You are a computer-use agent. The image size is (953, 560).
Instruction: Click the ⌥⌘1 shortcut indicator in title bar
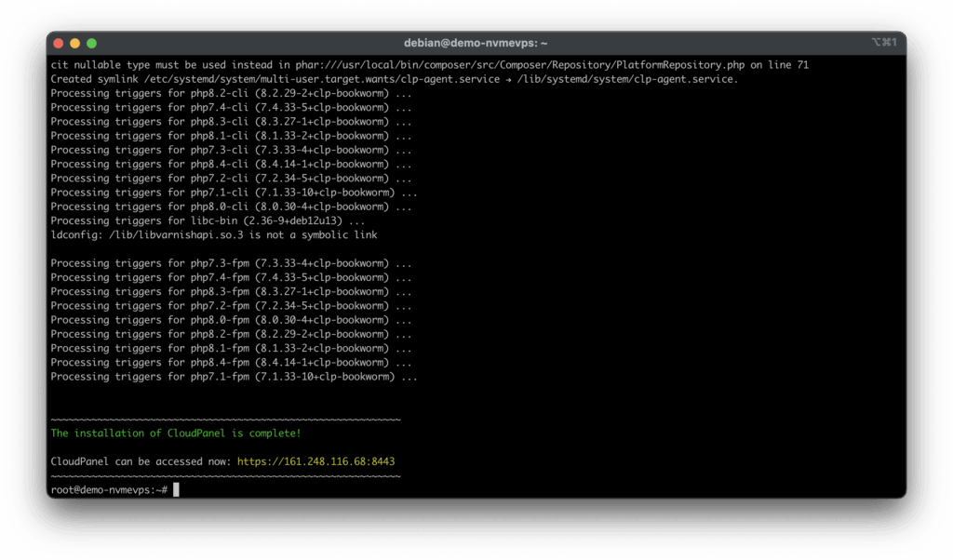point(883,43)
